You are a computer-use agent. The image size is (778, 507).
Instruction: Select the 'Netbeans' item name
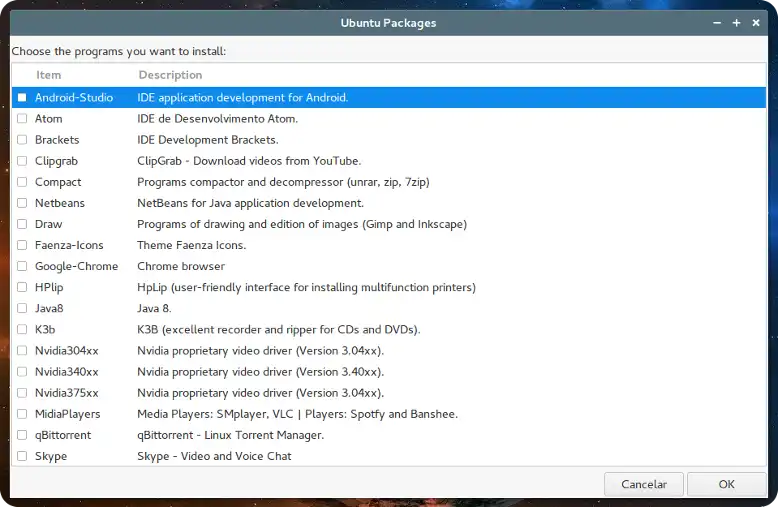pos(60,203)
